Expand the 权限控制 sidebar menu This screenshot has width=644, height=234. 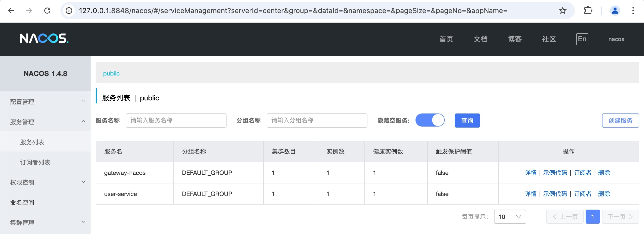[45, 182]
